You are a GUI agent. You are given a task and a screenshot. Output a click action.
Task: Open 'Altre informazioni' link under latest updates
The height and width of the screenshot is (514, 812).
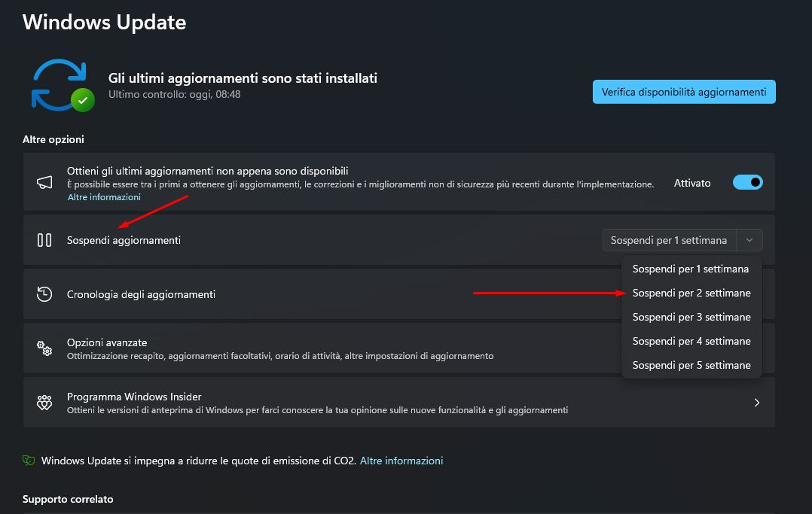click(x=104, y=197)
